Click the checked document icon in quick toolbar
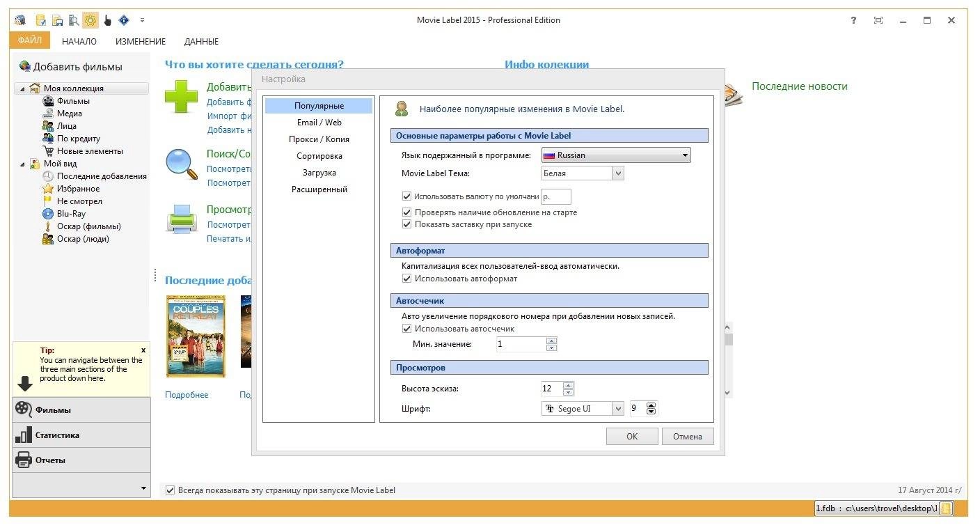 40,20
